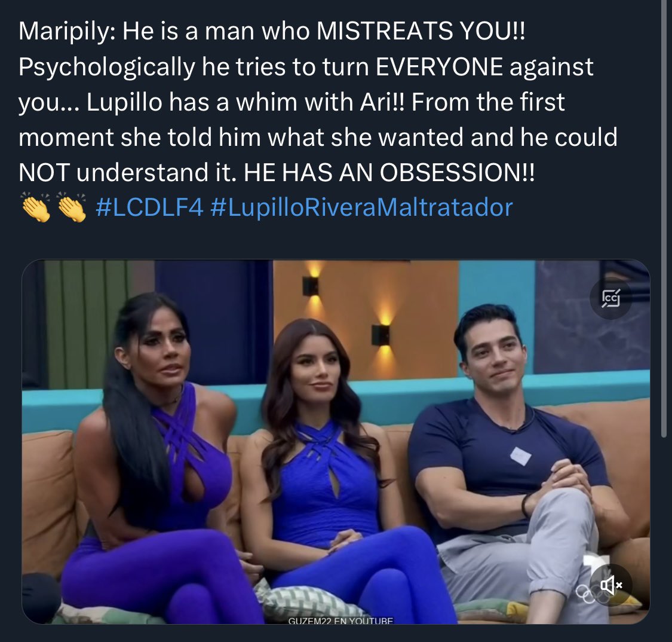Click the HE HAS AN OBSESSION!! text
The image size is (672, 642).
click(x=389, y=172)
